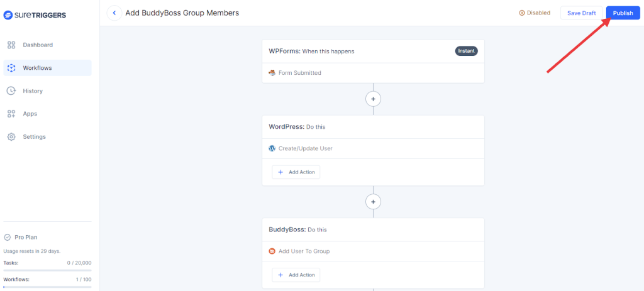Viewport: 644px width, 291px height.
Task: Save the workflow as draft
Action: (580, 13)
